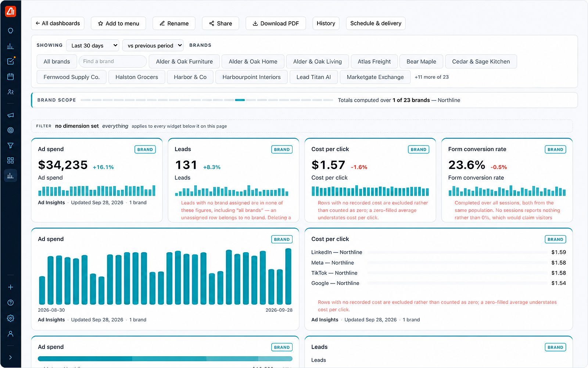
Task: Open the megaphone campaigns icon
Action: tap(11, 115)
